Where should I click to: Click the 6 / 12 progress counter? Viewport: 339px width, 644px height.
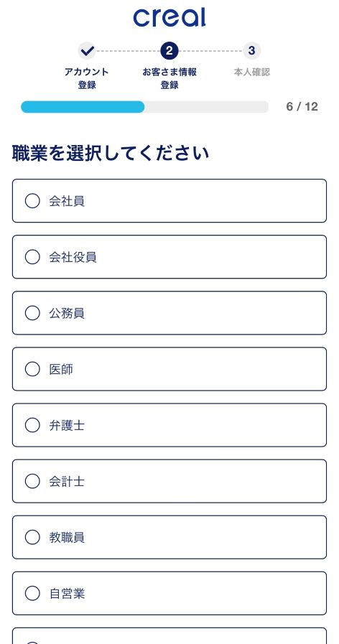click(302, 107)
